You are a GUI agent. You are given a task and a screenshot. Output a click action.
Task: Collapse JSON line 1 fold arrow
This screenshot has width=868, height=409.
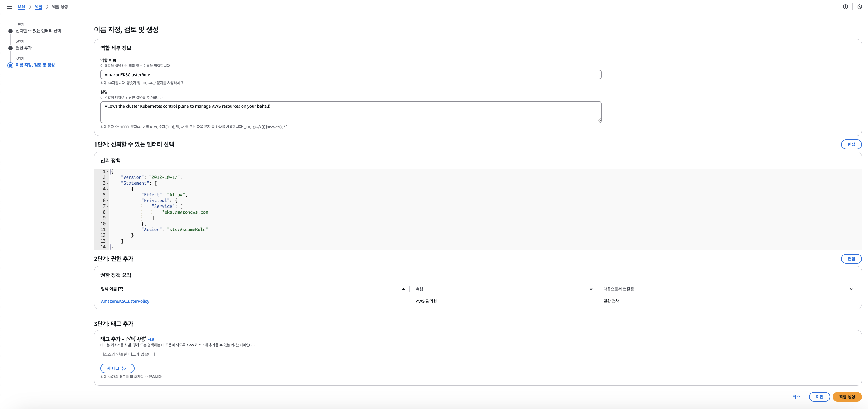coord(107,172)
